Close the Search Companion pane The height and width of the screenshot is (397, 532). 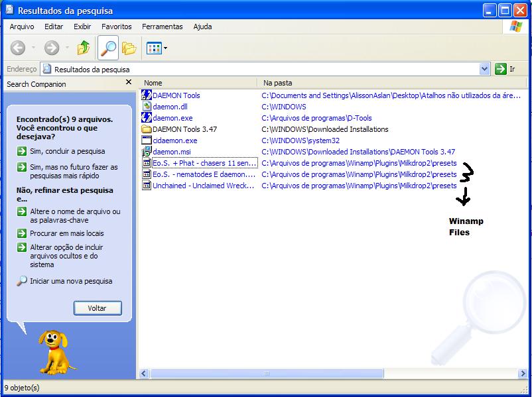coord(129,83)
